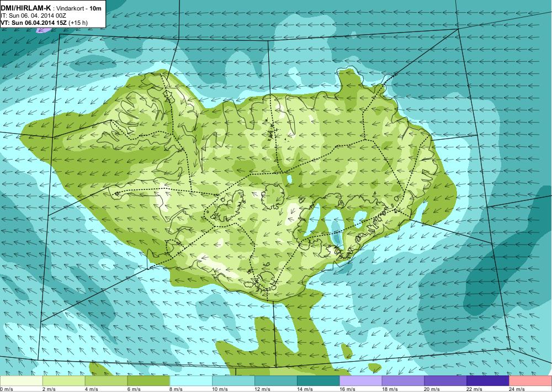Click the lavender legend swatch above 16 m/s
Image resolution: width=552 pixels, height=392 pixels.
[x=360, y=381]
